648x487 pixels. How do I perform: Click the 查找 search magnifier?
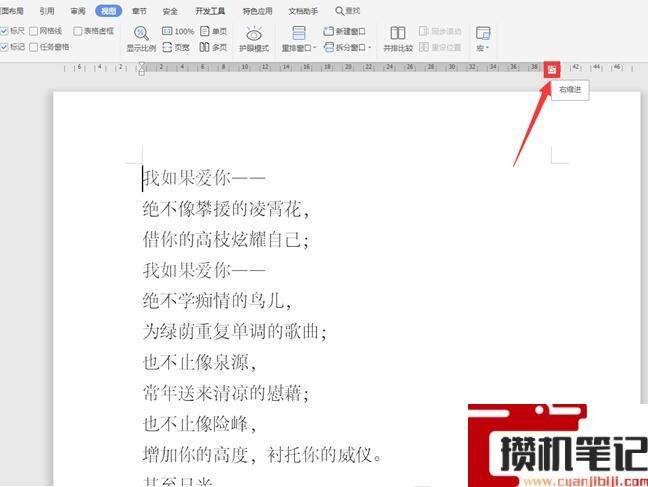pos(339,11)
